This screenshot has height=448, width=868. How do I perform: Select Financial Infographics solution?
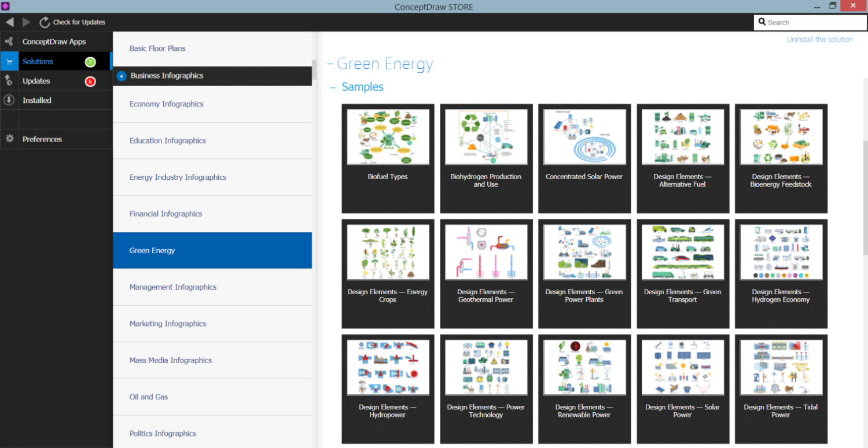tap(212, 214)
